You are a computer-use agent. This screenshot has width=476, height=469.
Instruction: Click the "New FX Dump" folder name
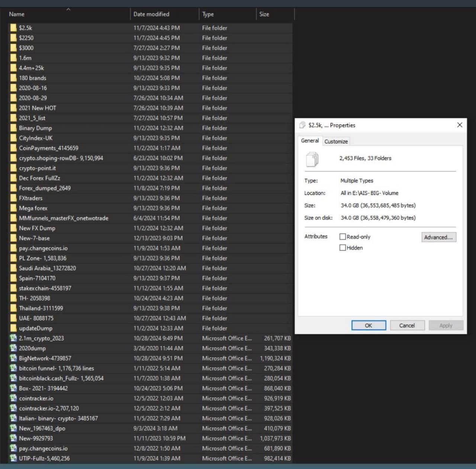[37, 228]
